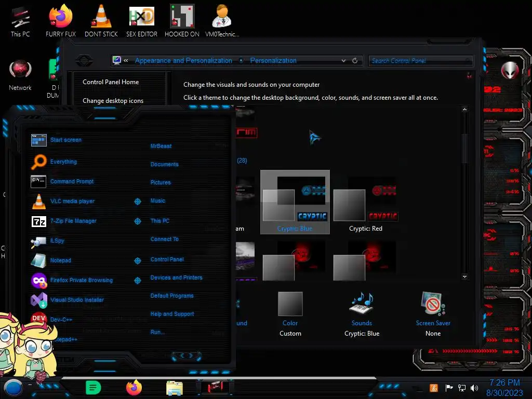Open Firefox from the taskbar
This screenshot has width=532, height=399.
(134, 388)
